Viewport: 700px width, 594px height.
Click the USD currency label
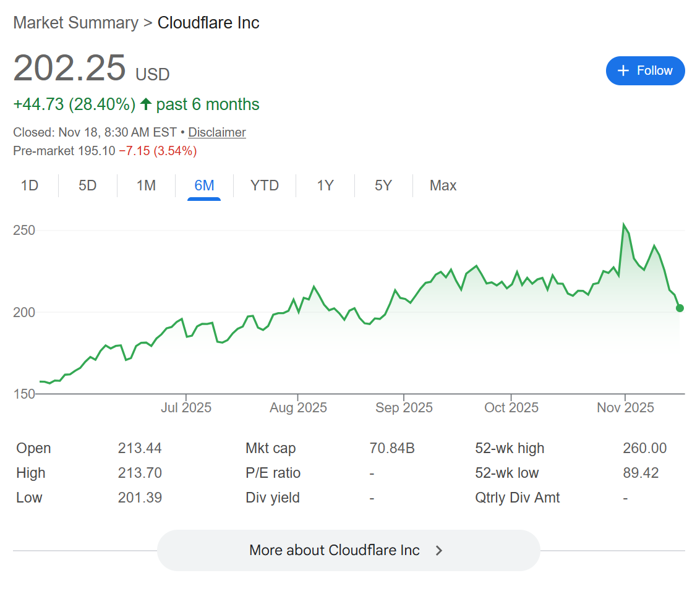click(153, 75)
